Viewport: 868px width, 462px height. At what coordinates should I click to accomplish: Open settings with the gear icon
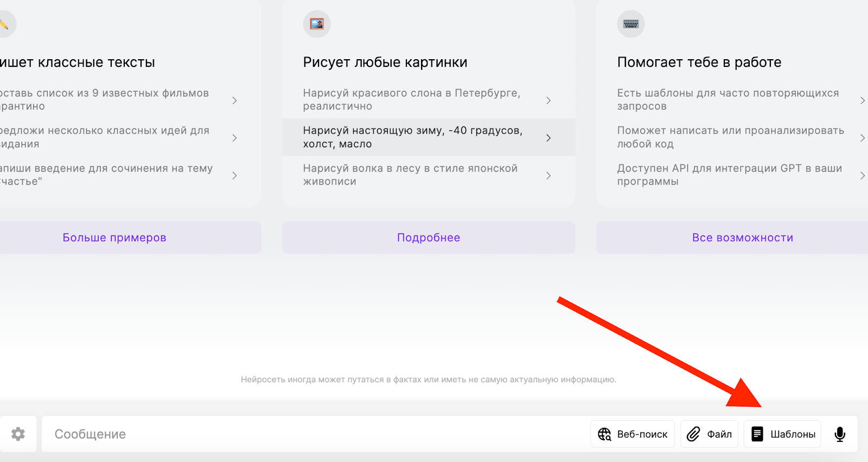click(18, 434)
